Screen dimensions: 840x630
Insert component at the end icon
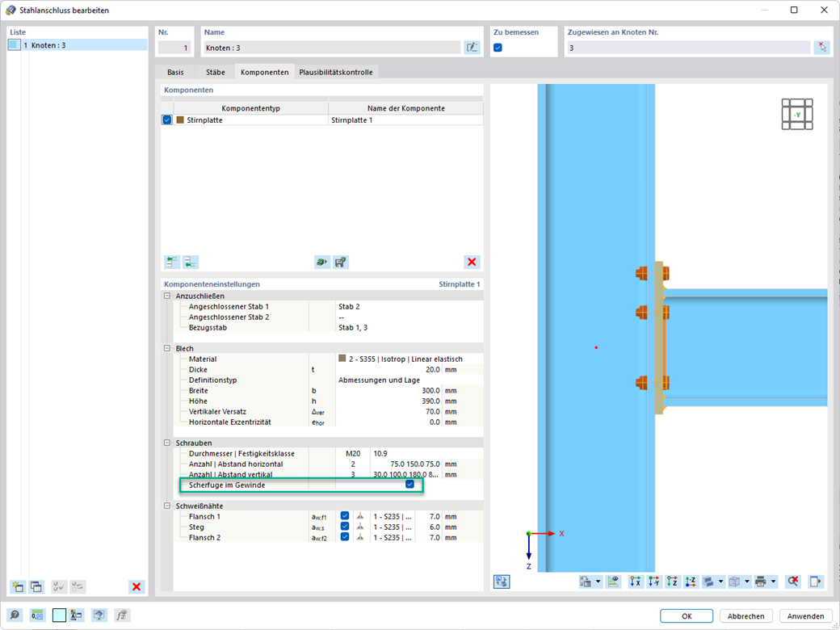(191, 262)
